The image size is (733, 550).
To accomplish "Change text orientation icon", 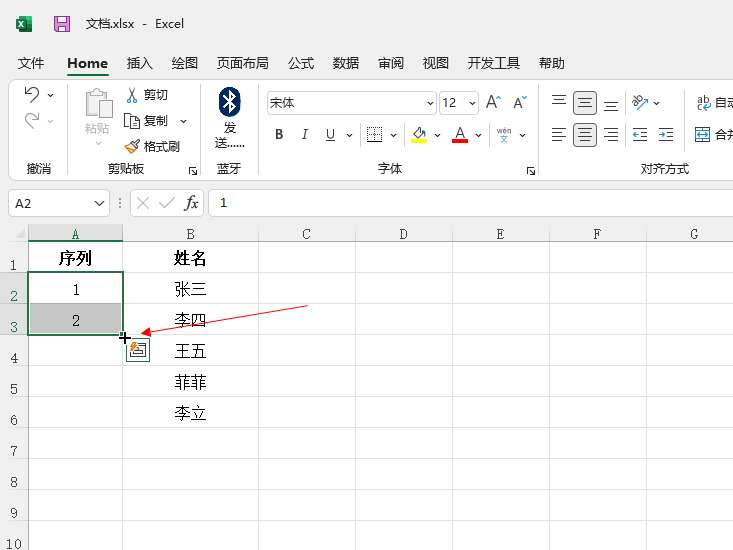I will (x=640, y=102).
